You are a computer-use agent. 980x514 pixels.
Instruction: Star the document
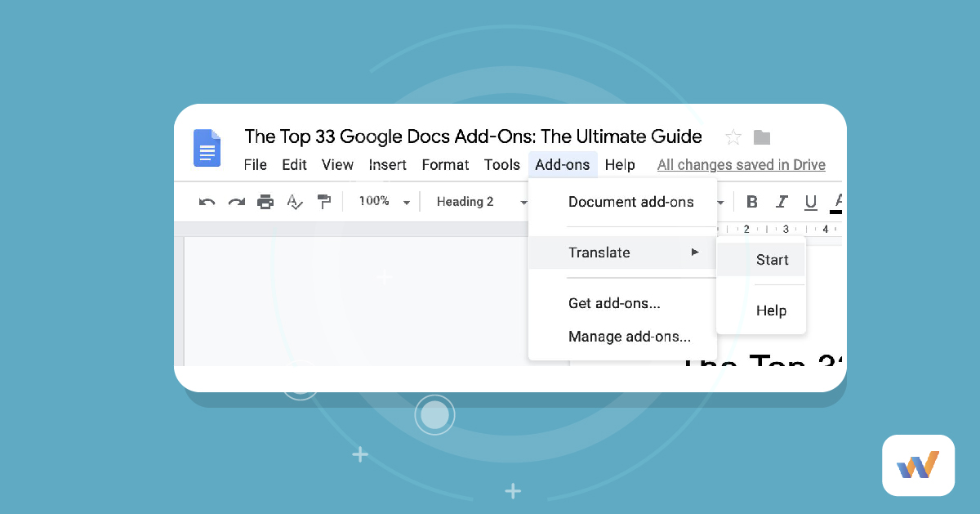tap(733, 136)
